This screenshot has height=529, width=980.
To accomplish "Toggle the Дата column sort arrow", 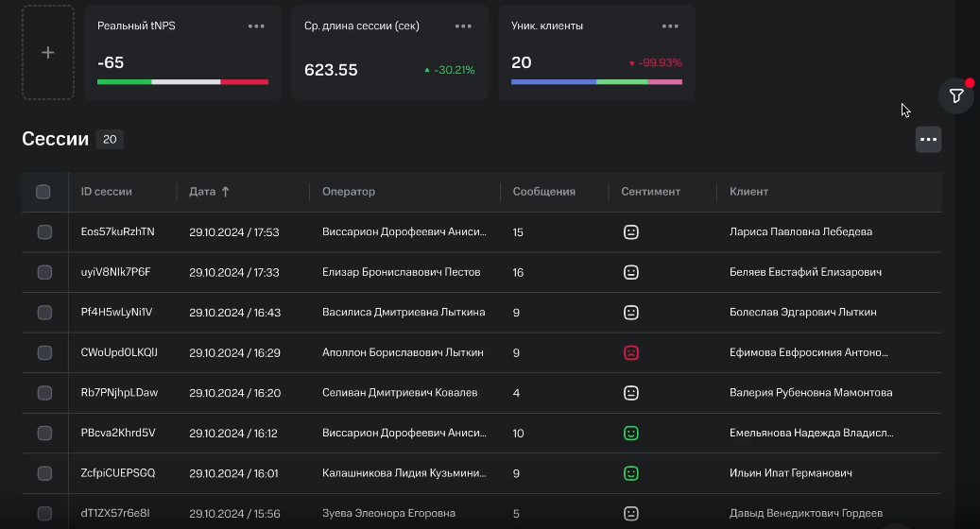I will (x=226, y=192).
